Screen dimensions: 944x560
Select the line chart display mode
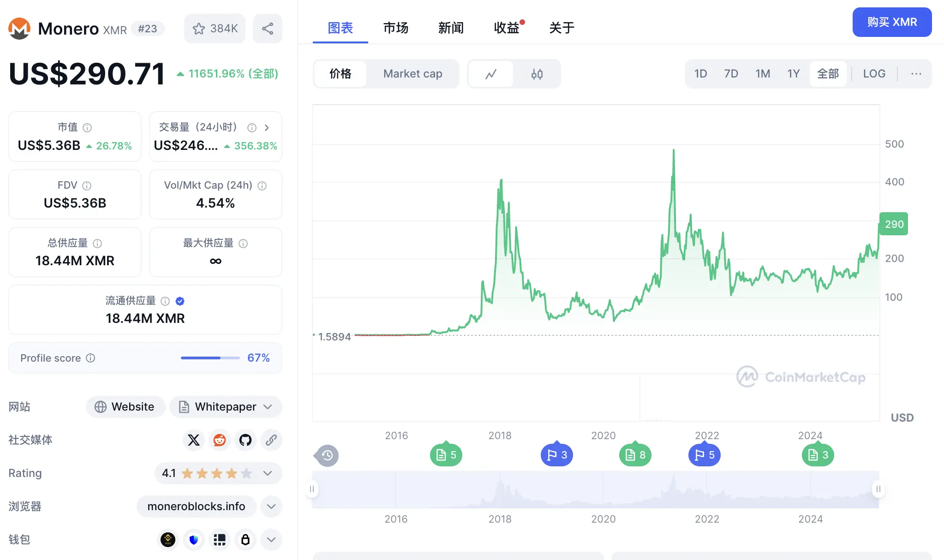[490, 74]
